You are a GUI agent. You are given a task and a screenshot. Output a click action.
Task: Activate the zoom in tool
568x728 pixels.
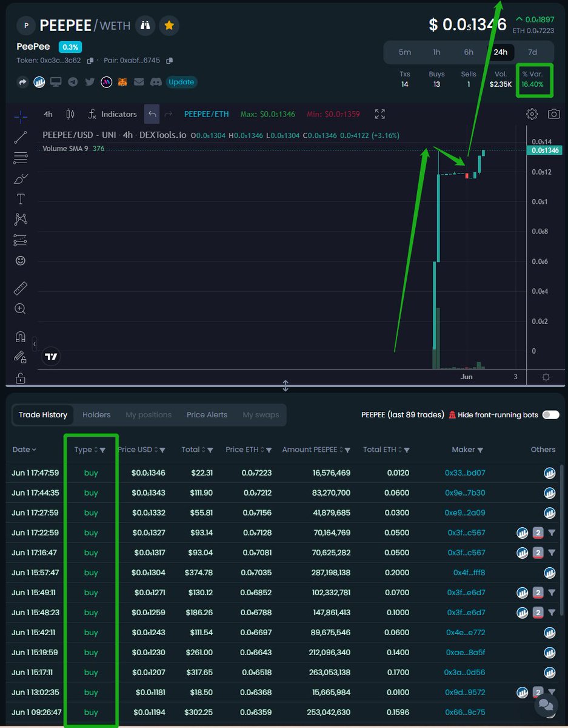(20, 309)
